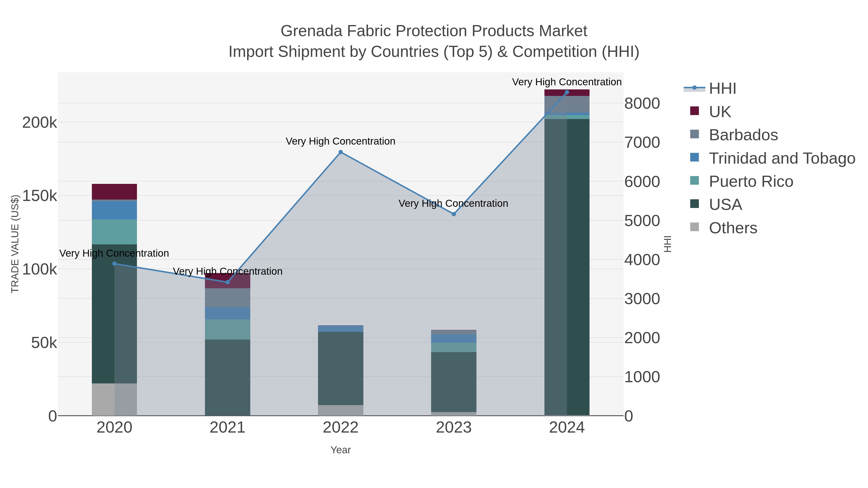
Task: Click the 100k trade value axis tick
Action: click(x=40, y=269)
